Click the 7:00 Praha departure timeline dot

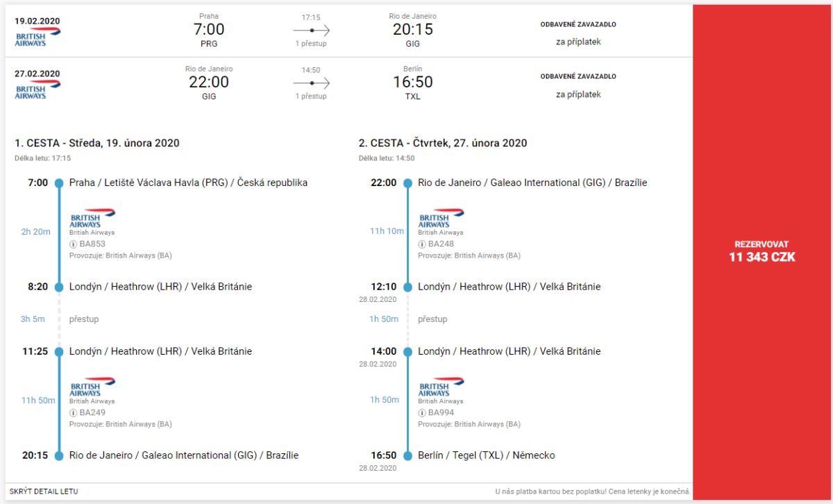point(60,183)
